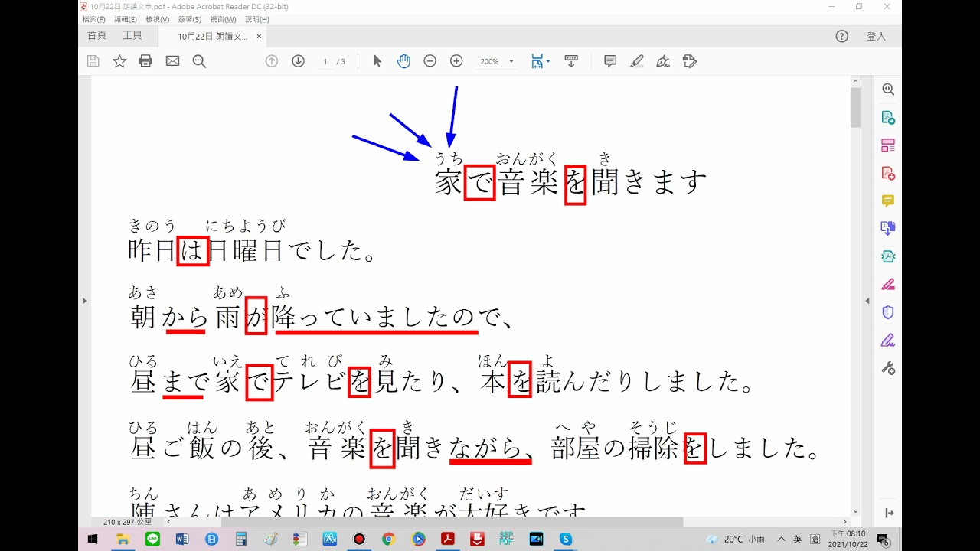This screenshot has width=980, height=551.
Task: Open the sign document pen tool
Action: point(663,61)
